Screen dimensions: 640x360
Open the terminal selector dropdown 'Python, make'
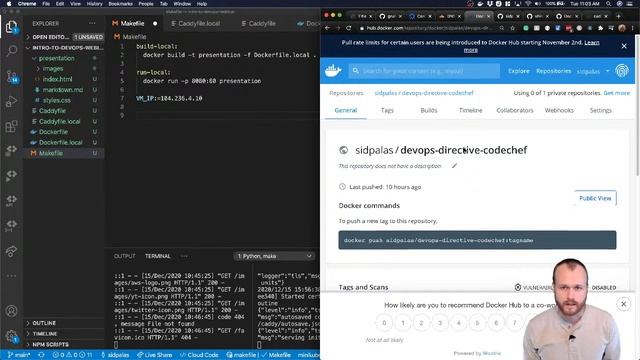point(275,256)
